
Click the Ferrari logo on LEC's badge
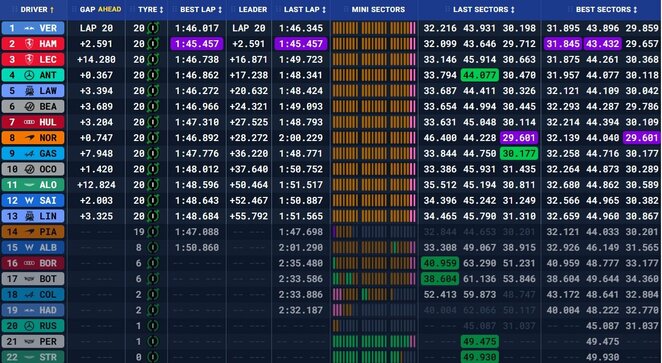pos(29,60)
